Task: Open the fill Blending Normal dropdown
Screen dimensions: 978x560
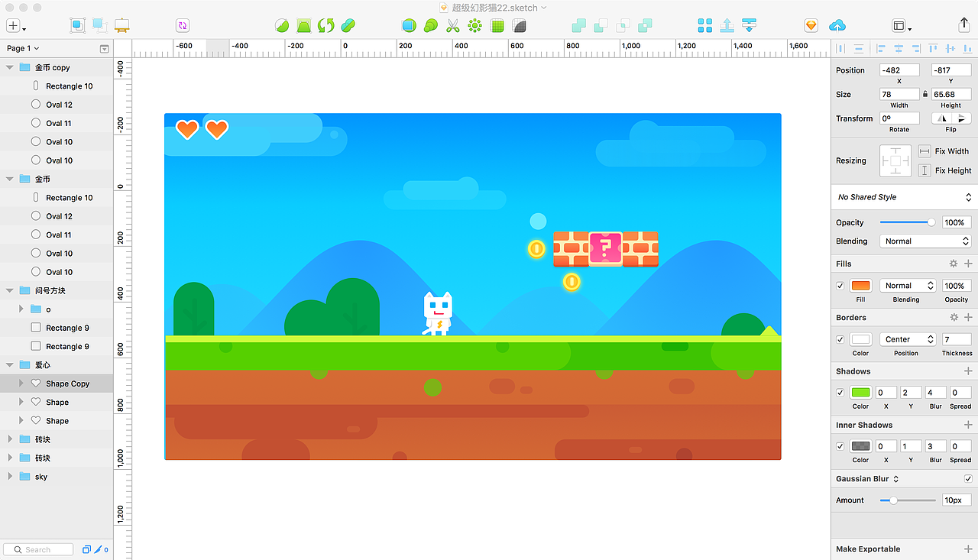Action: click(908, 286)
